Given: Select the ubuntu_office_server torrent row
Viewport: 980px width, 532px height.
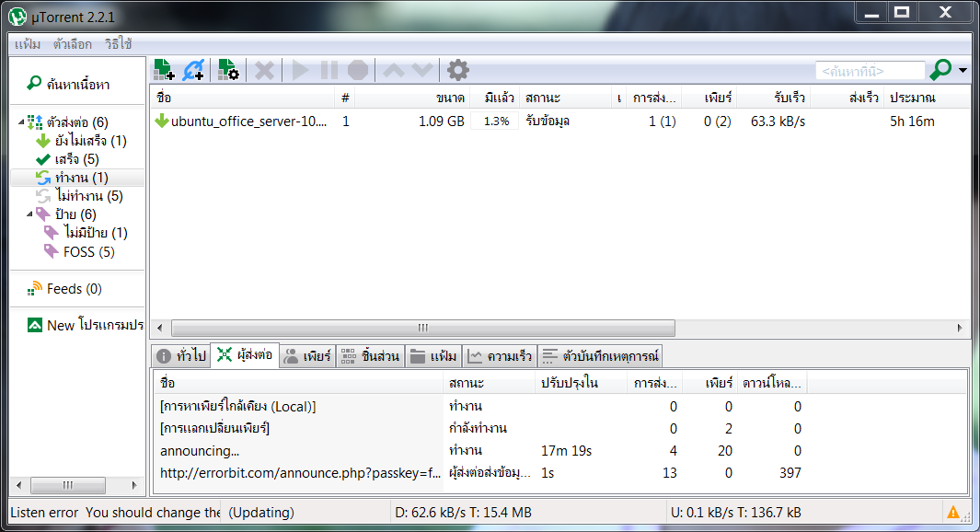Looking at the screenshot, I should 559,121.
